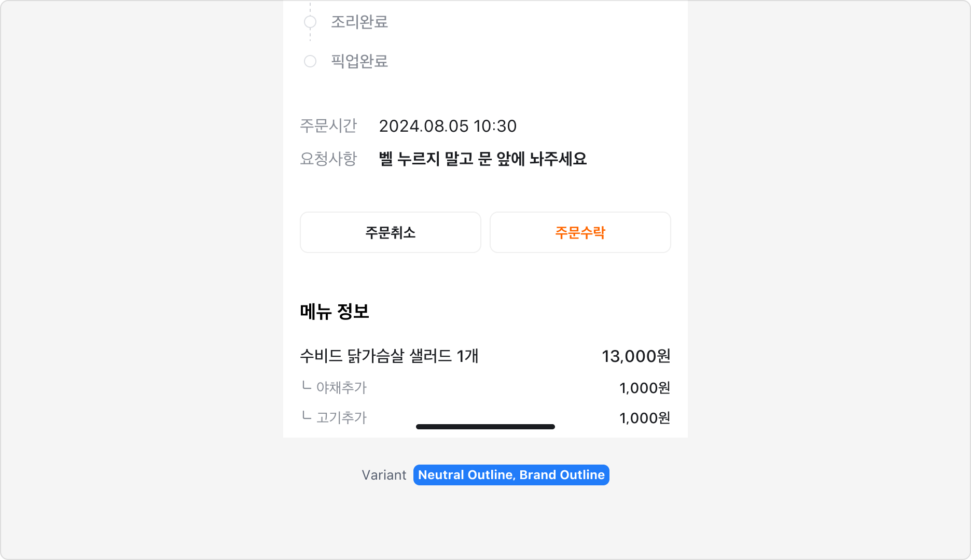The image size is (971, 560).
Task: Tap the home indicator bar
Action: [485, 426]
